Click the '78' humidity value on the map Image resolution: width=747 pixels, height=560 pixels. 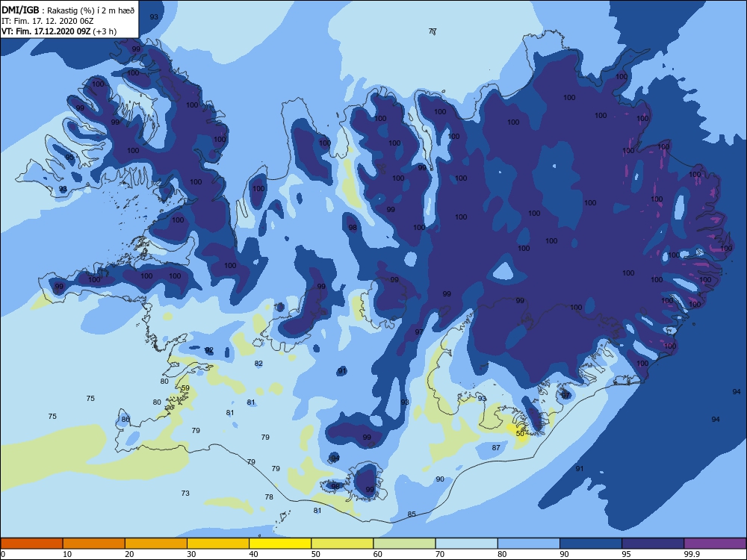(x=269, y=497)
